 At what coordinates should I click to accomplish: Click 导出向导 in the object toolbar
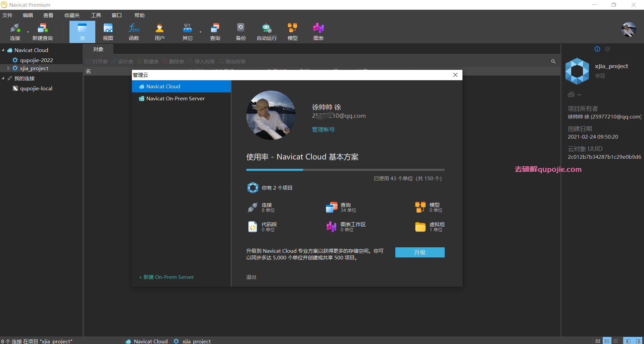click(x=232, y=61)
